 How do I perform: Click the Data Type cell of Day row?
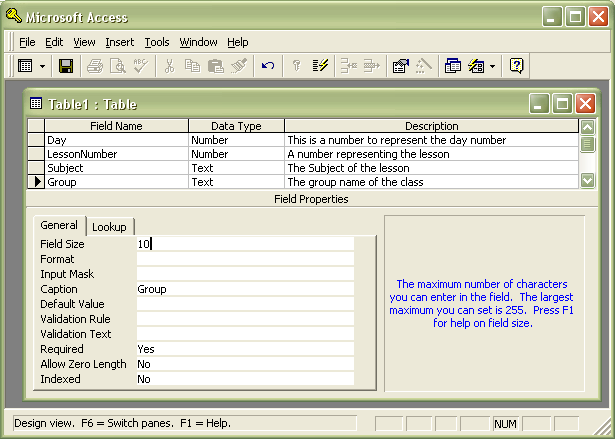pyautogui.click(x=237, y=140)
